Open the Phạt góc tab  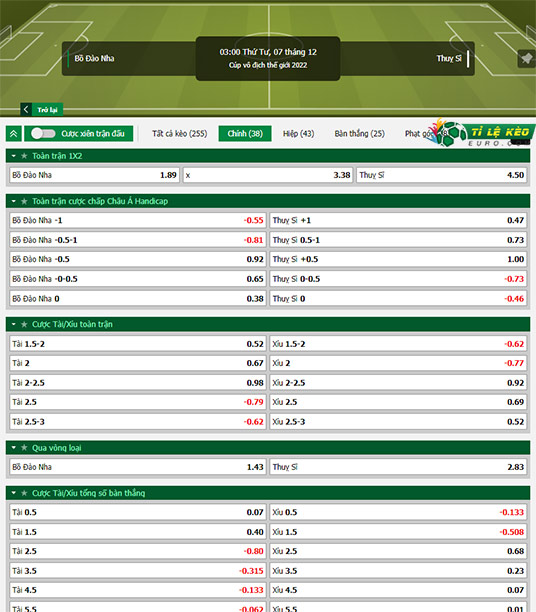[419, 133]
